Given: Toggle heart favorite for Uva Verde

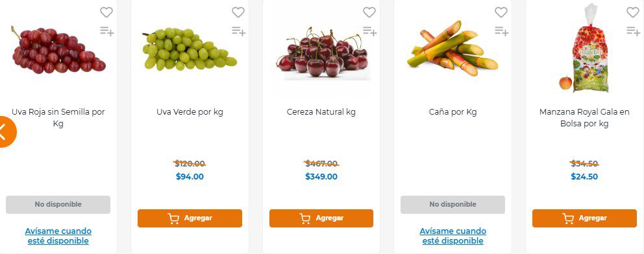Looking at the screenshot, I should (x=238, y=12).
